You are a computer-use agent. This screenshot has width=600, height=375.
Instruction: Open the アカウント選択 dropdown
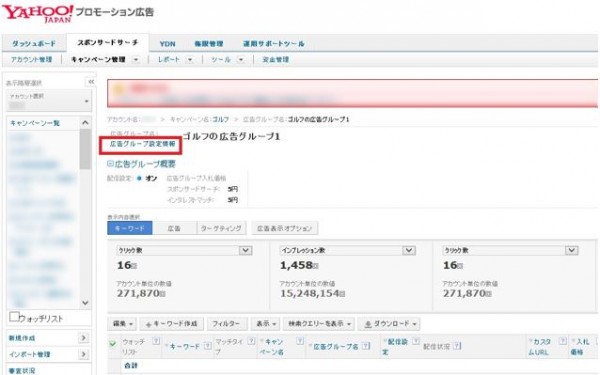point(49,101)
